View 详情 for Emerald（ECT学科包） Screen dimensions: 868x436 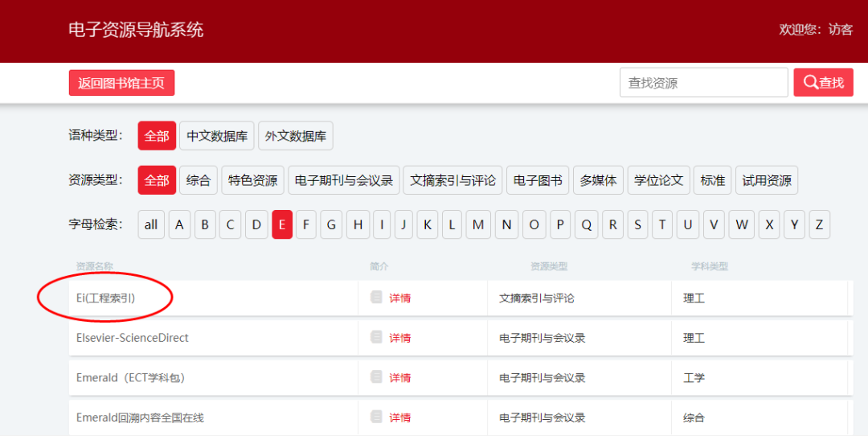(400, 377)
